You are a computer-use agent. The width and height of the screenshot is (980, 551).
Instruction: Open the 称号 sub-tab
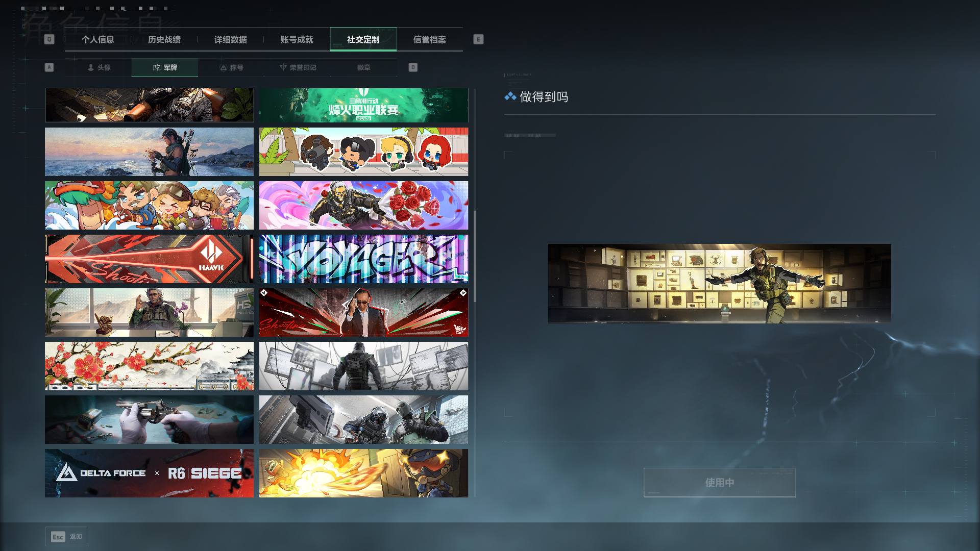tap(231, 67)
